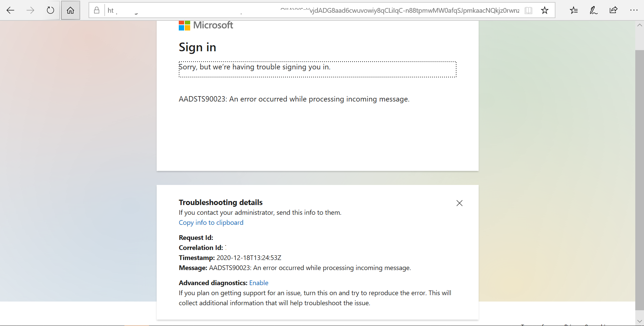Viewport: 644px width, 326px height.
Task: Click the 'Correlation Id:' label
Action: (x=201, y=248)
